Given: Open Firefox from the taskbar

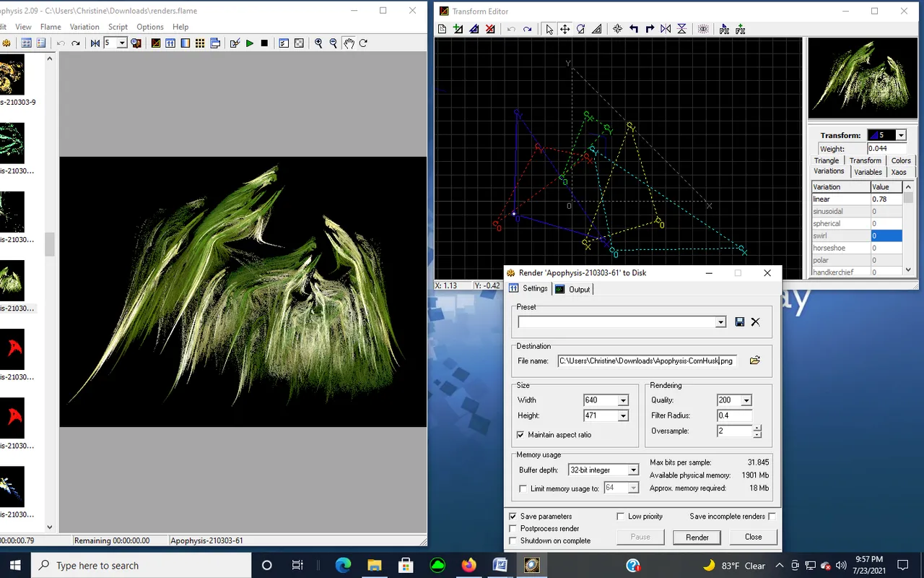Looking at the screenshot, I should click(468, 565).
